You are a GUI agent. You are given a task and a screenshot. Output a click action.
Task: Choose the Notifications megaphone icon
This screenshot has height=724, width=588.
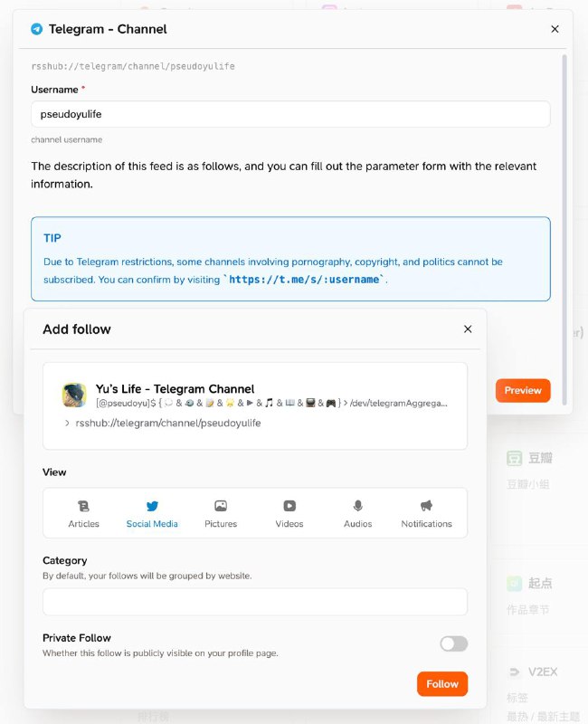[426, 506]
